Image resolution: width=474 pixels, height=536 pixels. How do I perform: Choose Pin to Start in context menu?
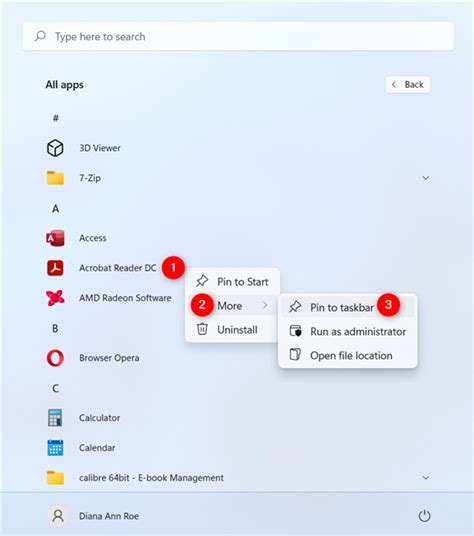click(233, 282)
